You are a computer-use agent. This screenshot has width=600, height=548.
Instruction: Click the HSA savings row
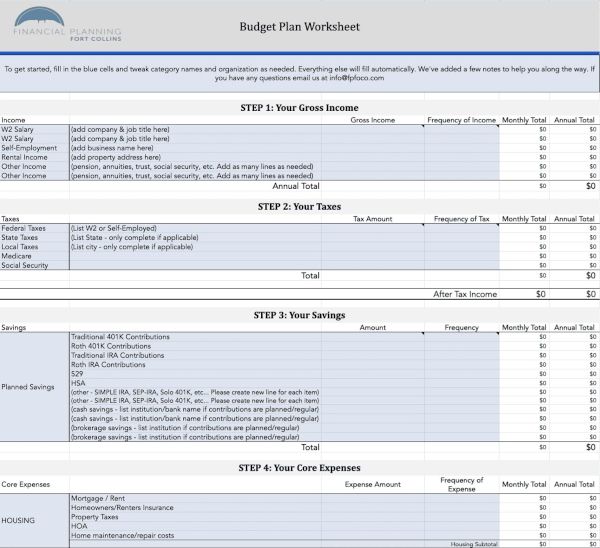(196, 383)
